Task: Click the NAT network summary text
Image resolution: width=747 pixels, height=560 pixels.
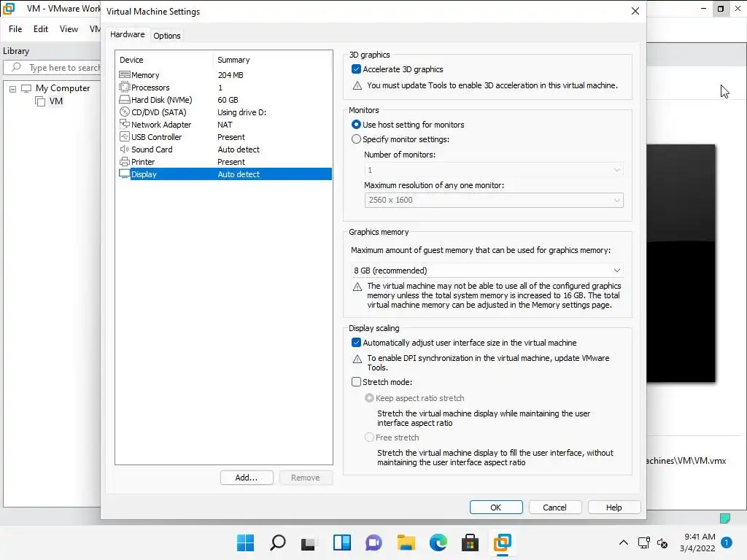Action: (x=225, y=124)
